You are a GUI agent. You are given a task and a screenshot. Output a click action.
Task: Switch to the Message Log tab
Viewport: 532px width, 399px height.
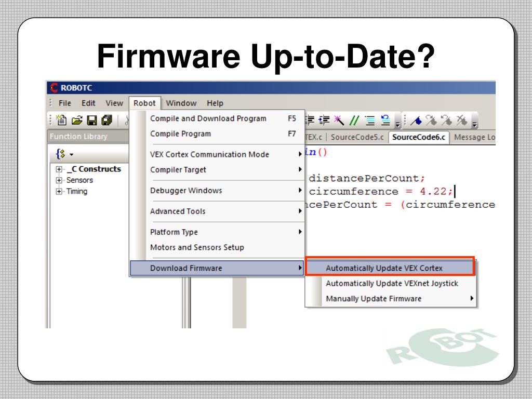[x=474, y=137]
